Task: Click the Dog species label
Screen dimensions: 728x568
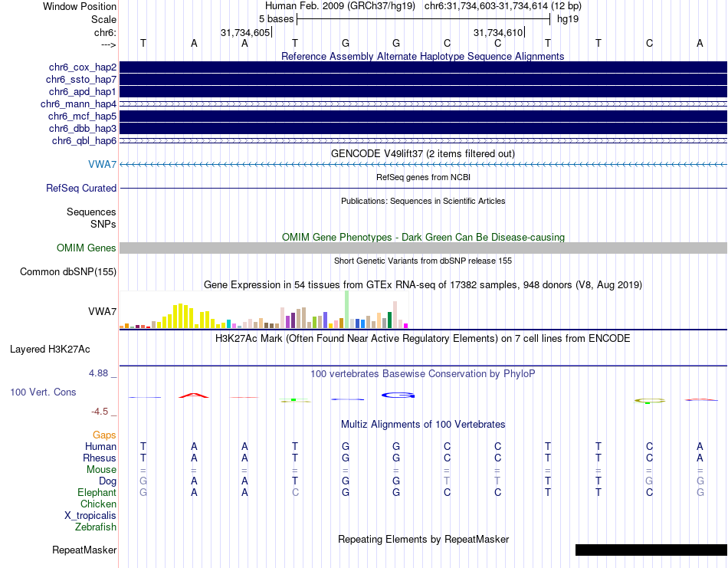Action: 108,481
